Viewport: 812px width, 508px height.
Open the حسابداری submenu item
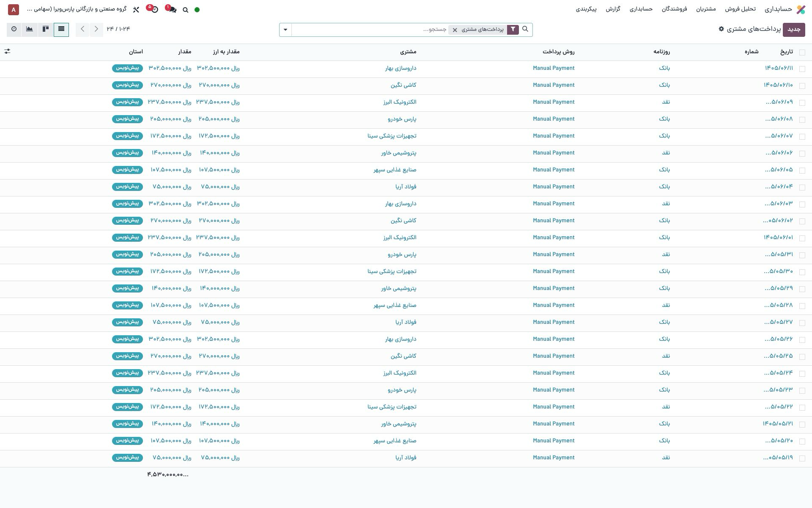click(x=641, y=9)
